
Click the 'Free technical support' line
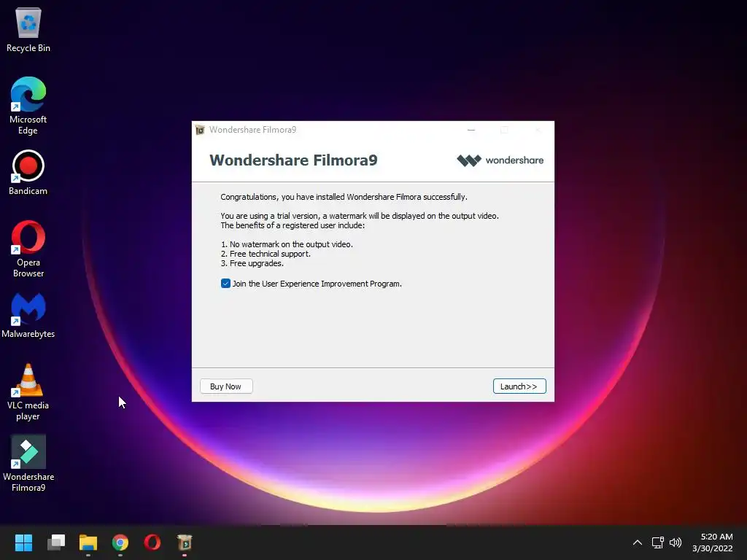coord(266,254)
